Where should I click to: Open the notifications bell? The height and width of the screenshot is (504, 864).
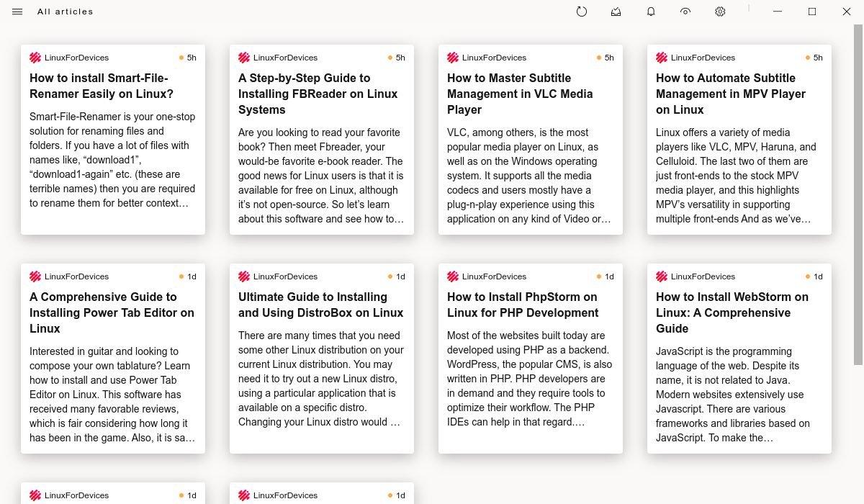650,12
